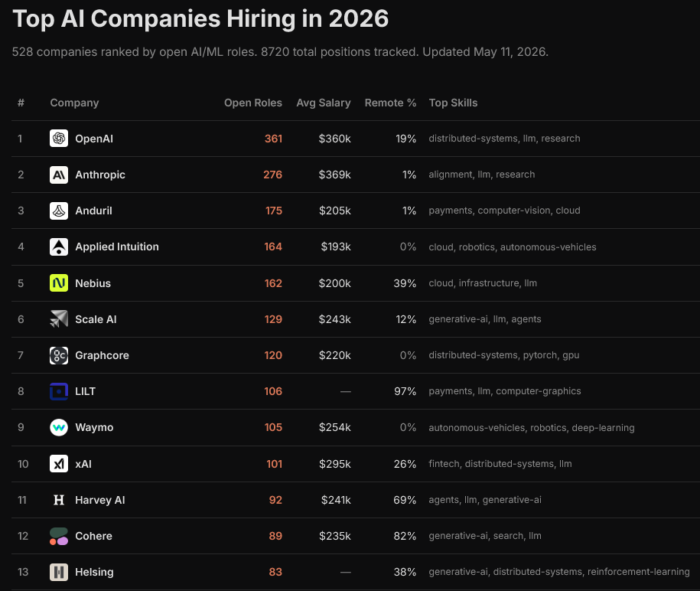
Task: Open the Anduril logo icon
Action: point(58,211)
